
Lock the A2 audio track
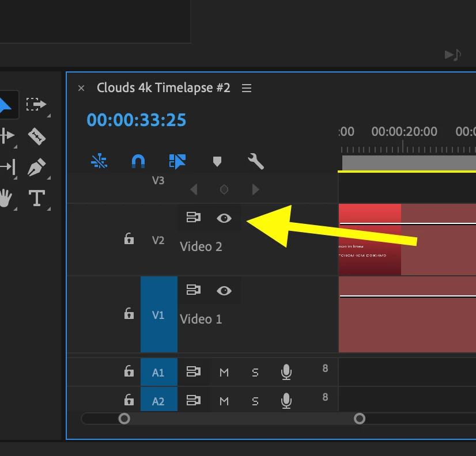(129, 400)
